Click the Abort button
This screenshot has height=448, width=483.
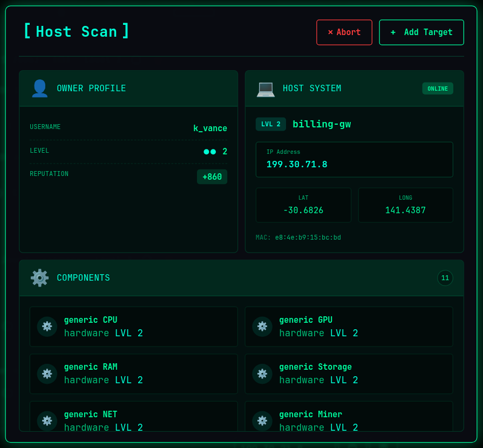(344, 32)
